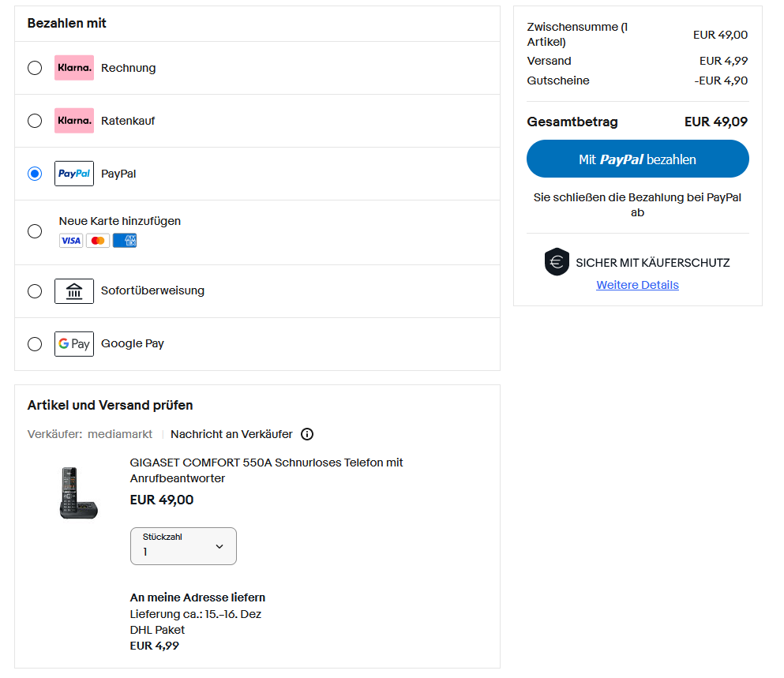Image resolution: width=784 pixels, height=678 pixels.
Task: Click the info icon next to Nachricht an Verkäufer
Action: click(308, 434)
